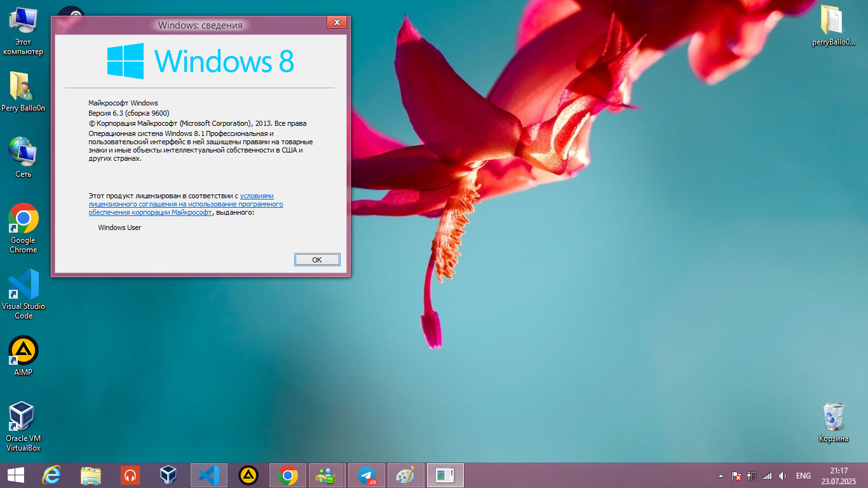Screen dimensions: 868x488
Task: Expand hidden system tray icons
Action: point(720,476)
